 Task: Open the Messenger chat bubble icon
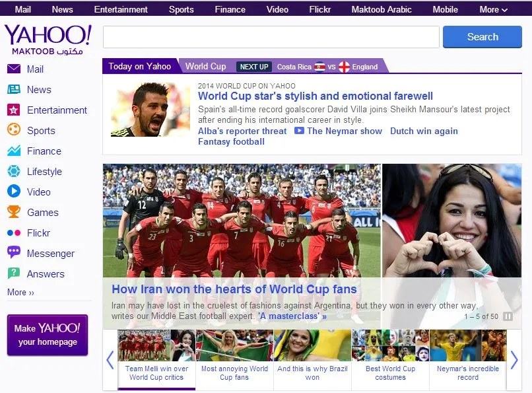tap(14, 252)
